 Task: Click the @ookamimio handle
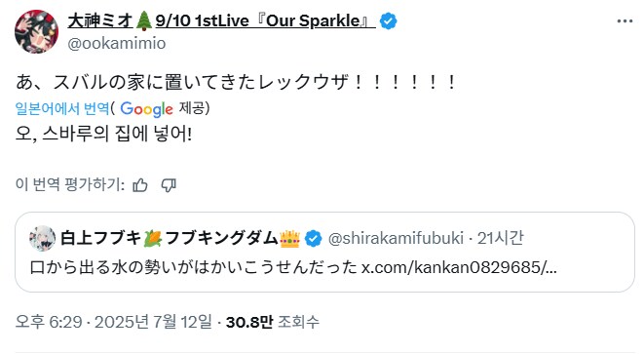117,43
